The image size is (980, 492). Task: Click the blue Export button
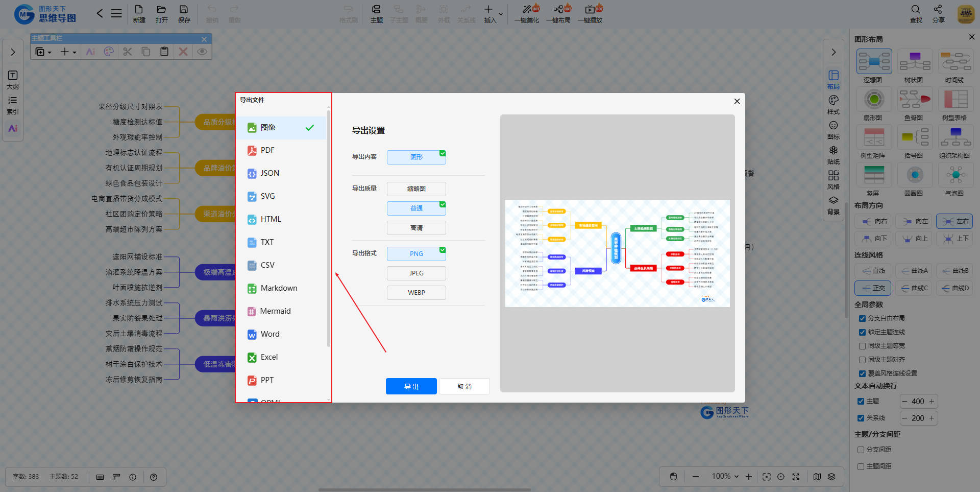[411, 386]
